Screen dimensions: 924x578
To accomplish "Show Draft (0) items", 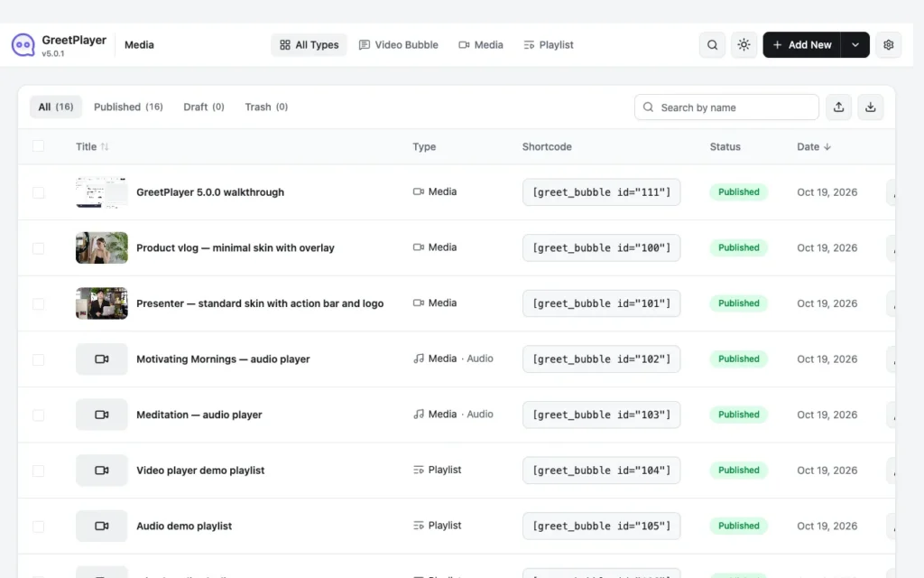I will pyautogui.click(x=204, y=107).
